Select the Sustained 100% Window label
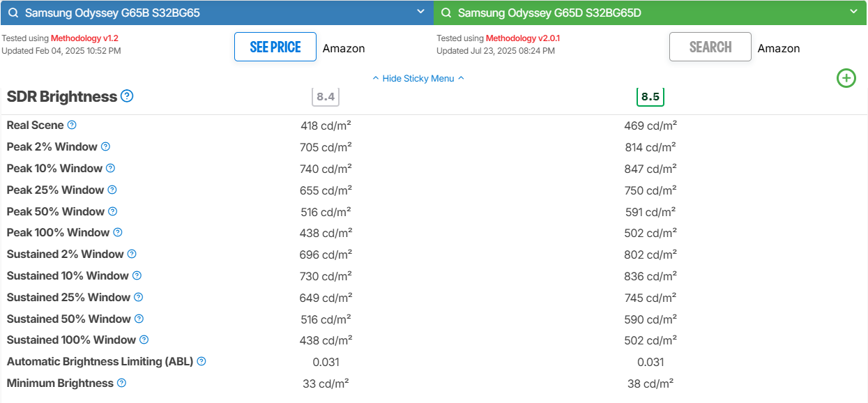The image size is (868, 403). pyautogui.click(x=71, y=340)
